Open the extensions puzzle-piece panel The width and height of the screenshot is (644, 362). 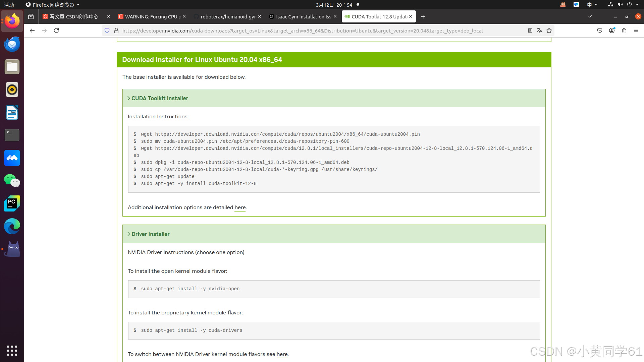point(624,31)
